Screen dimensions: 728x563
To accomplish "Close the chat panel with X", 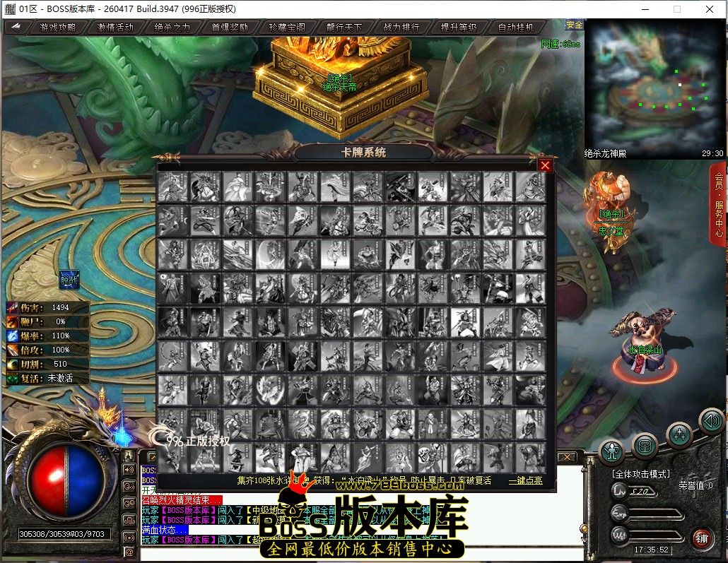I will click(x=567, y=457).
